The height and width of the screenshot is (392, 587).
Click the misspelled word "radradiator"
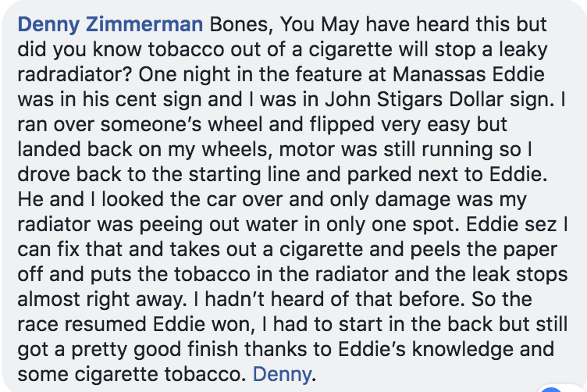click(x=74, y=74)
